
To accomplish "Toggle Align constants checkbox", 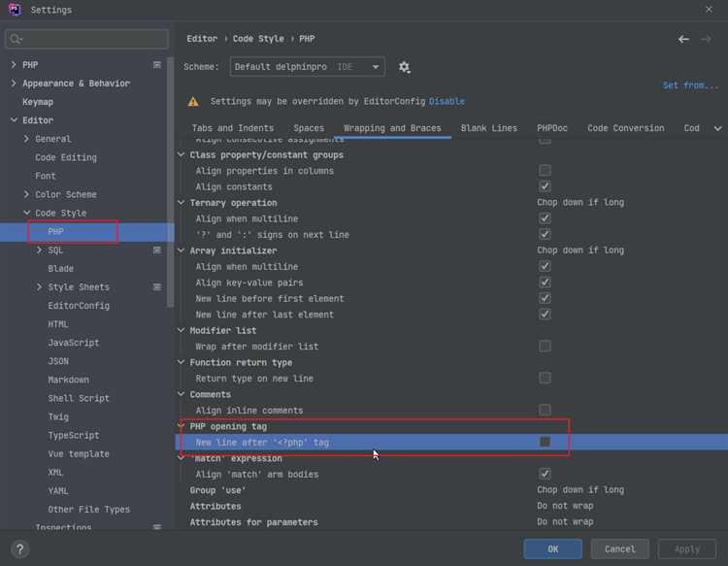I will pos(545,186).
